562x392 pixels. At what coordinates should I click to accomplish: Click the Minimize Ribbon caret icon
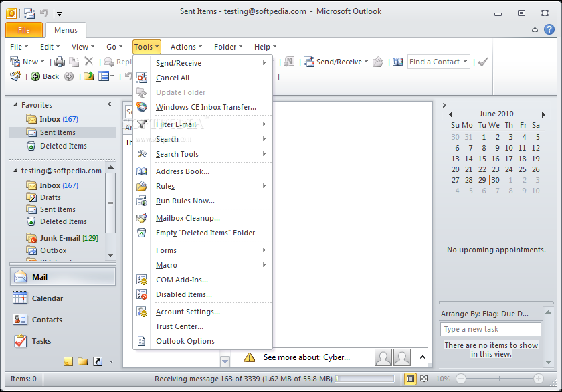coord(535,29)
